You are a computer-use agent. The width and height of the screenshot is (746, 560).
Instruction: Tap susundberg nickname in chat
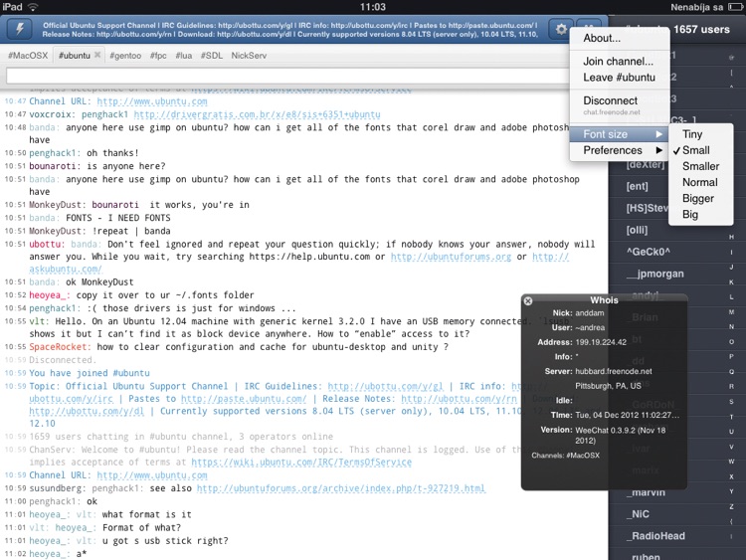pos(58,488)
